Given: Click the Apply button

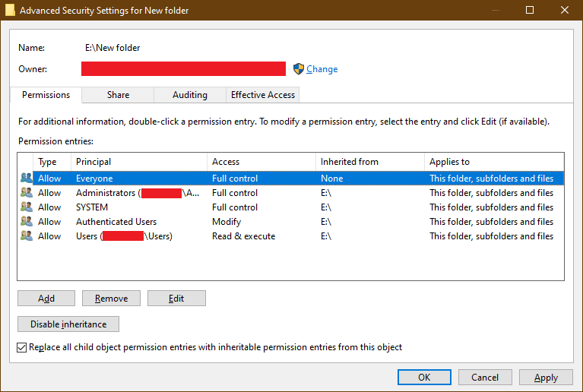Looking at the screenshot, I should pyautogui.click(x=546, y=377).
